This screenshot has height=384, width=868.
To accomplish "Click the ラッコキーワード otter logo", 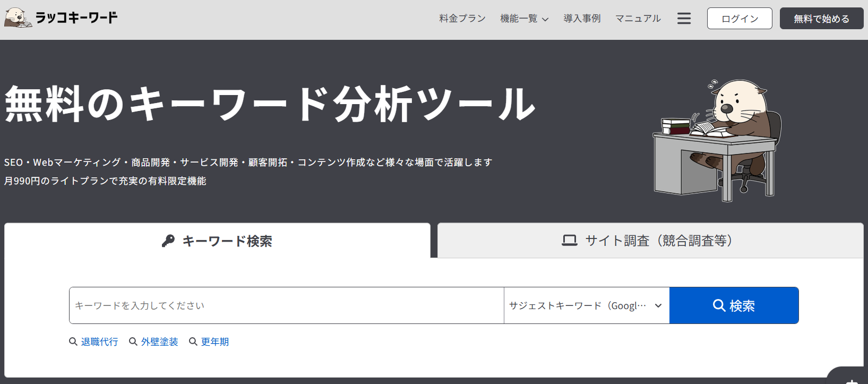I will 61,18.
